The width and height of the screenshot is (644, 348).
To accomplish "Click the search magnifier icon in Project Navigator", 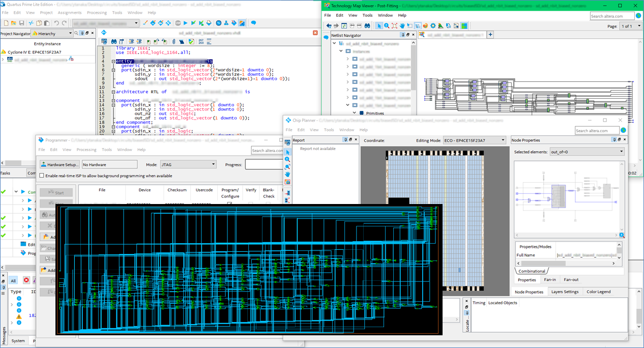I will tap(76, 34).
